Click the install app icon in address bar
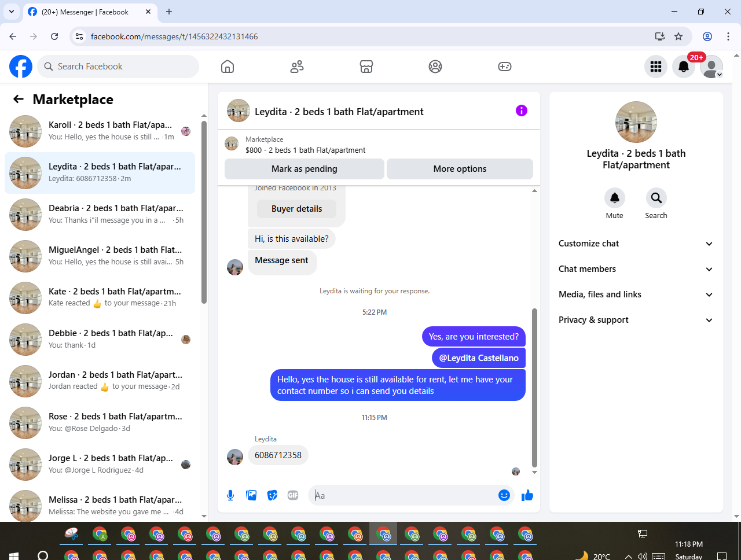This screenshot has height=560, width=741. [659, 36]
